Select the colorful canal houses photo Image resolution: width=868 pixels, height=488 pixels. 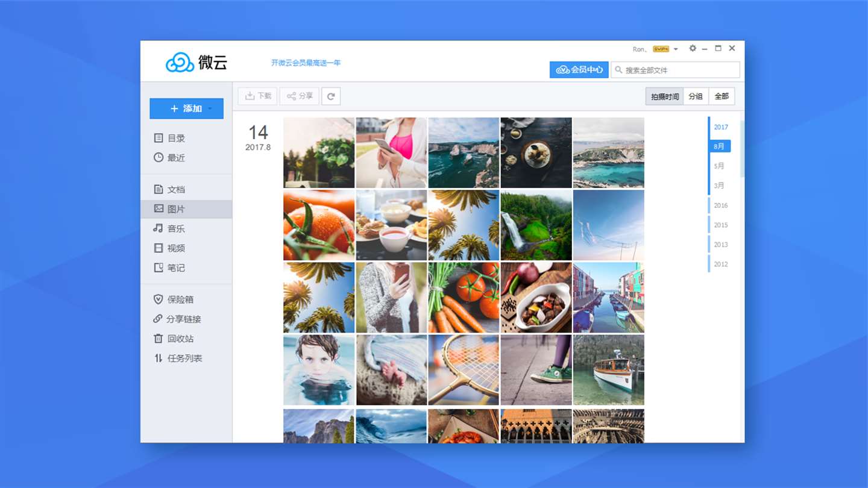tap(608, 298)
